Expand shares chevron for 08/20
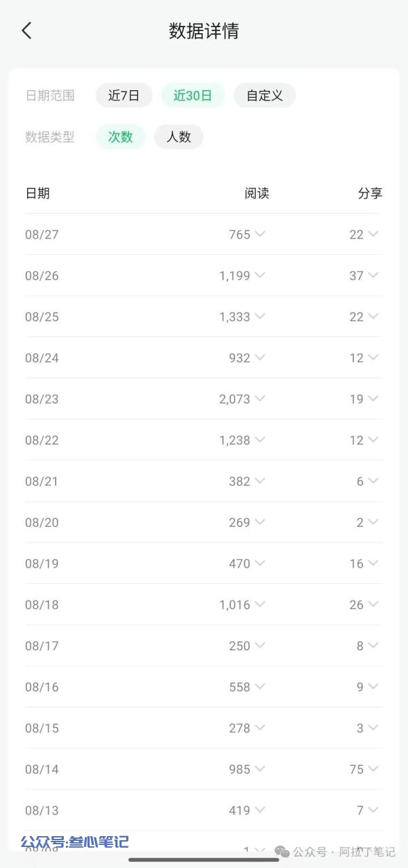 [x=373, y=522]
